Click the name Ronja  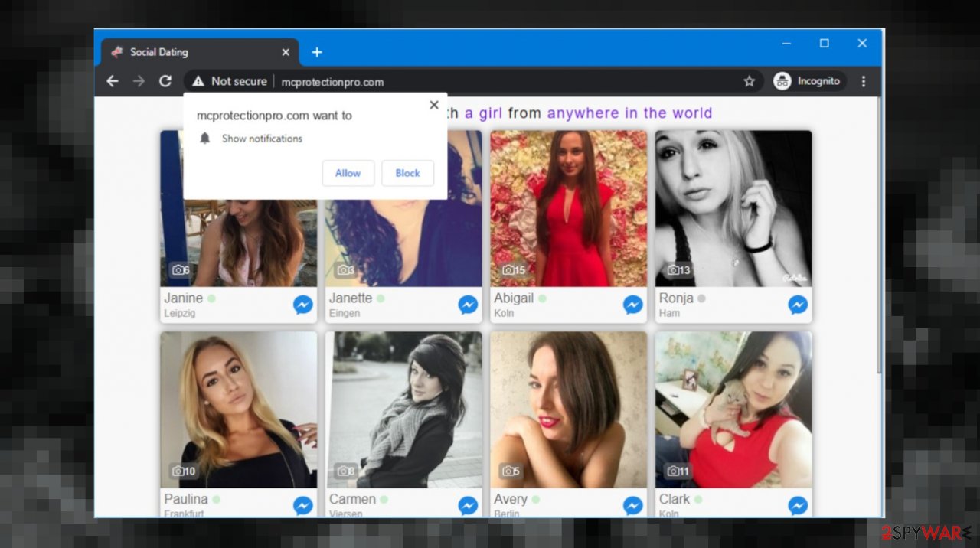pyautogui.click(x=676, y=298)
